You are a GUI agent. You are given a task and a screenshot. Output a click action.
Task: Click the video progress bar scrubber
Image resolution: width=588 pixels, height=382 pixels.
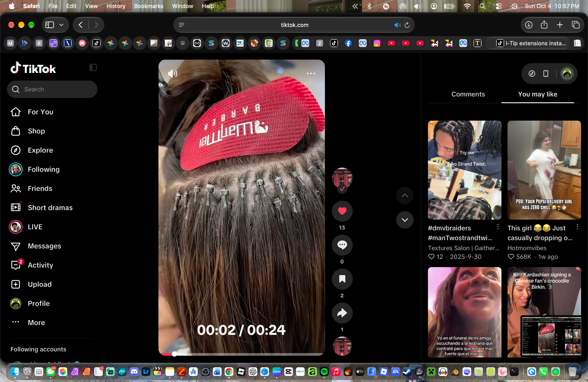click(x=174, y=354)
